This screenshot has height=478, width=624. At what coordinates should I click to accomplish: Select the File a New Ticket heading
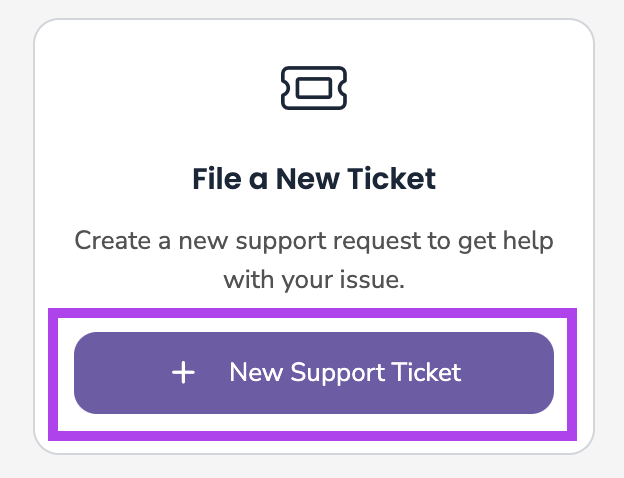point(314,180)
